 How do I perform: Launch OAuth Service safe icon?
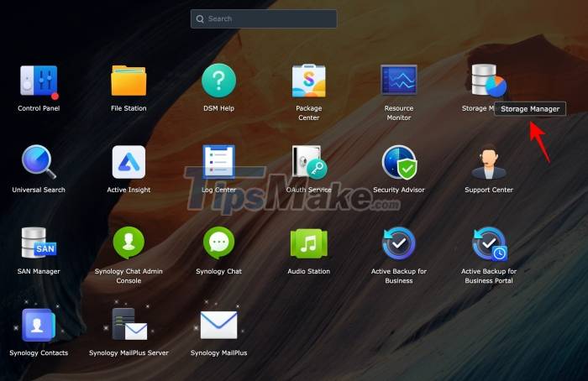pyautogui.click(x=309, y=162)
